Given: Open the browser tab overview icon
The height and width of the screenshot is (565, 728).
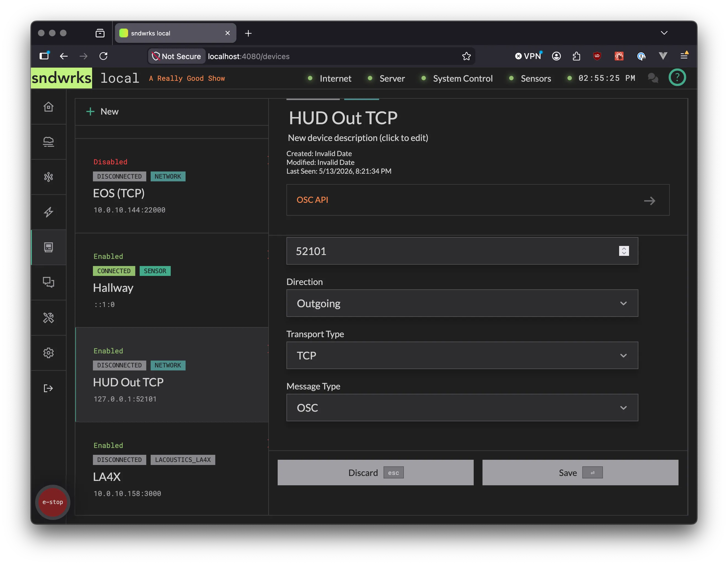Looking at the screenshot, I should pyautogui.click(x=100, y=33).
